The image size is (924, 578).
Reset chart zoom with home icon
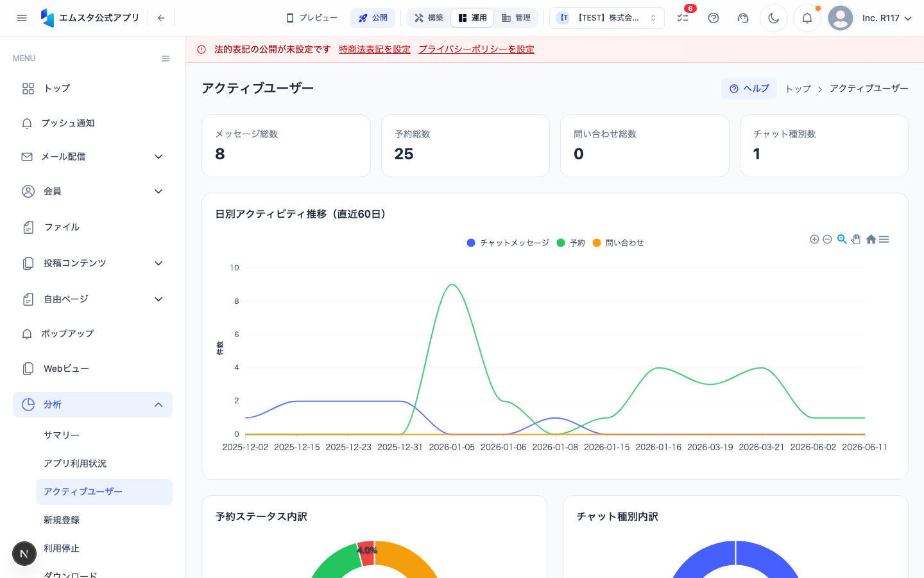pos(871,240)
